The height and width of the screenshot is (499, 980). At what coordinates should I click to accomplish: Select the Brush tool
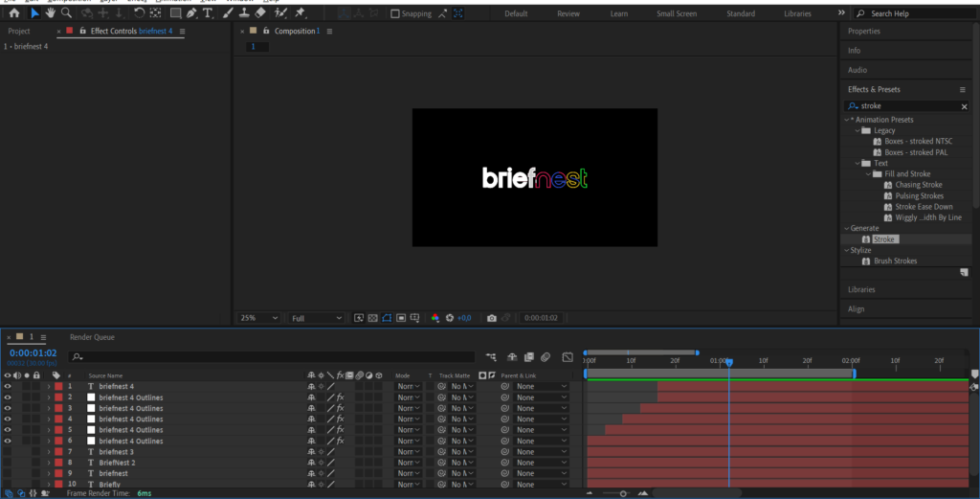228,13
